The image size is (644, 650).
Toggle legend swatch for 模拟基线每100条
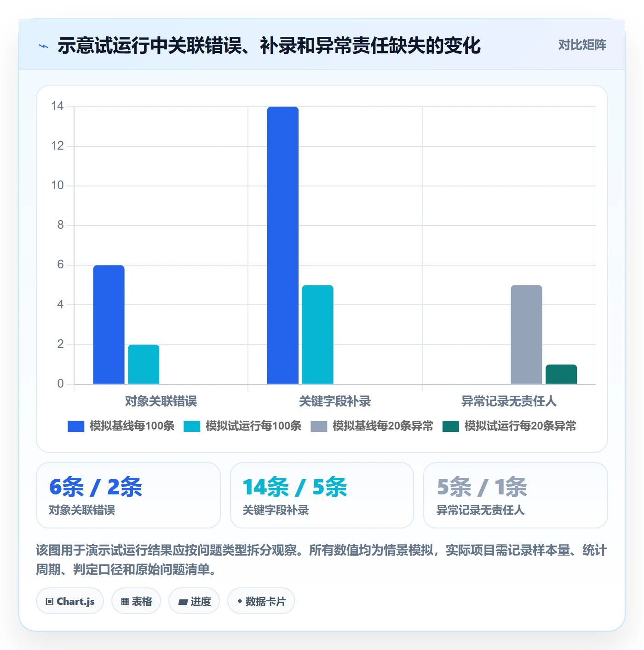coord(76,426)
